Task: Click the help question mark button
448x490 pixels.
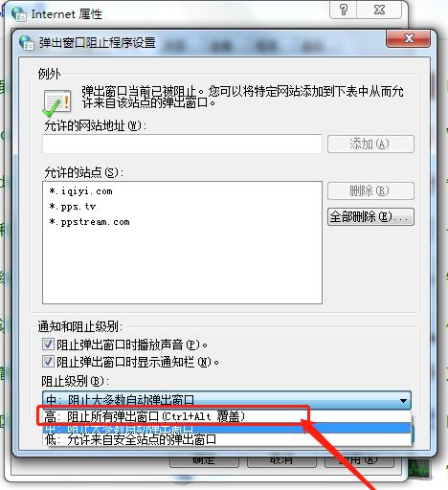Action: (344, 10)
